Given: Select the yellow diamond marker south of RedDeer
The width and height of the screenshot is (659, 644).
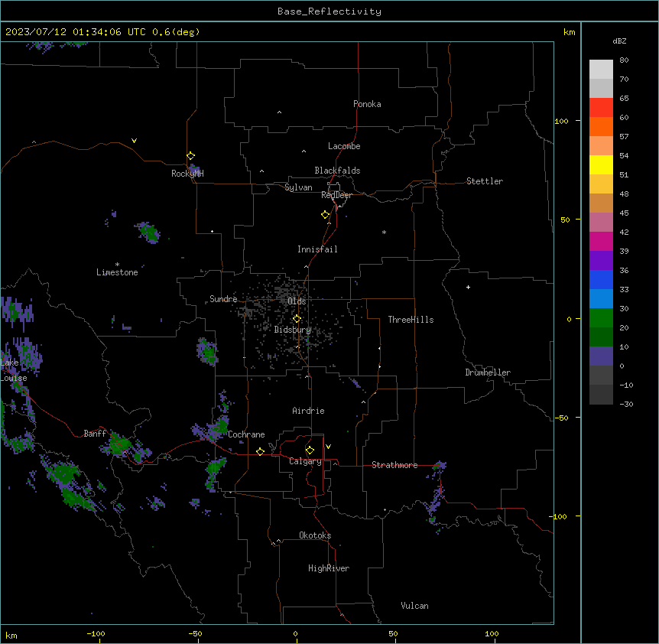Looking at the screenshot, I should pyautogui.click(x=325, y=215).
